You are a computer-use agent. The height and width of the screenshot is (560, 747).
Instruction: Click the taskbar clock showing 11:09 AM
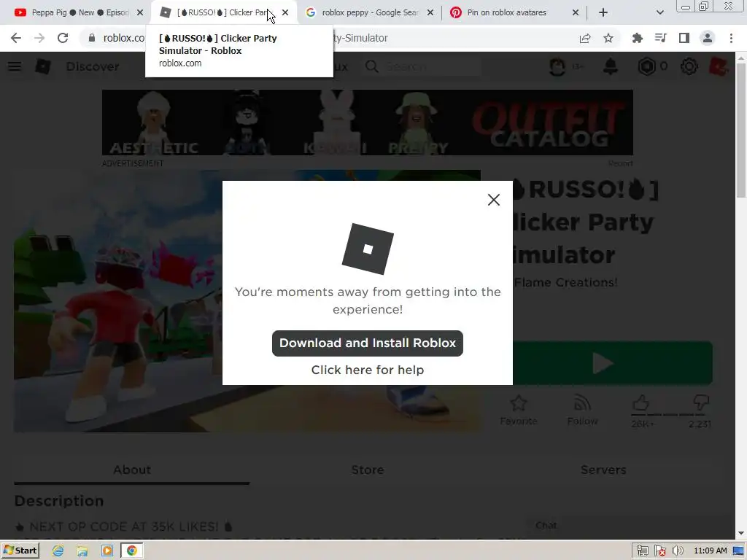(x=710, y=551)
